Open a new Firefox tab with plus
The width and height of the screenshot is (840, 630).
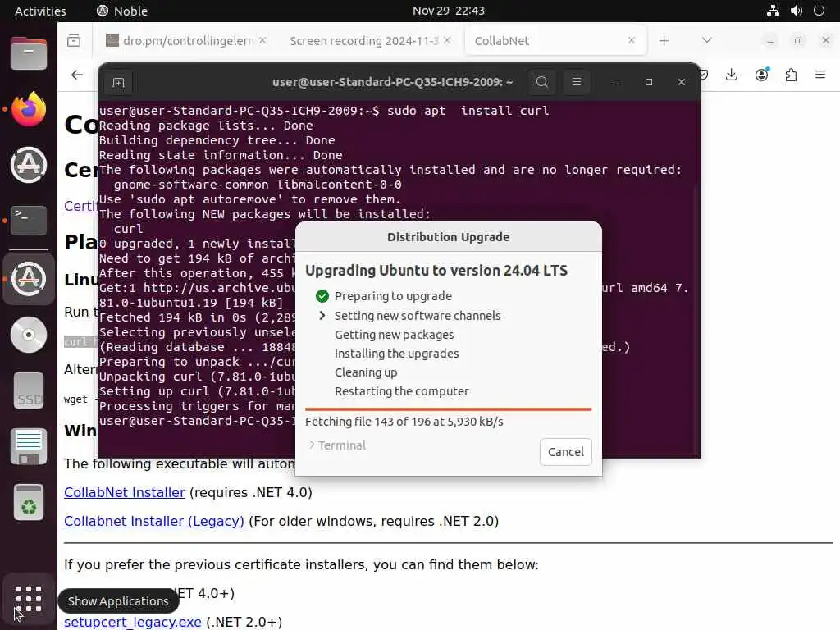pos(664,41)
